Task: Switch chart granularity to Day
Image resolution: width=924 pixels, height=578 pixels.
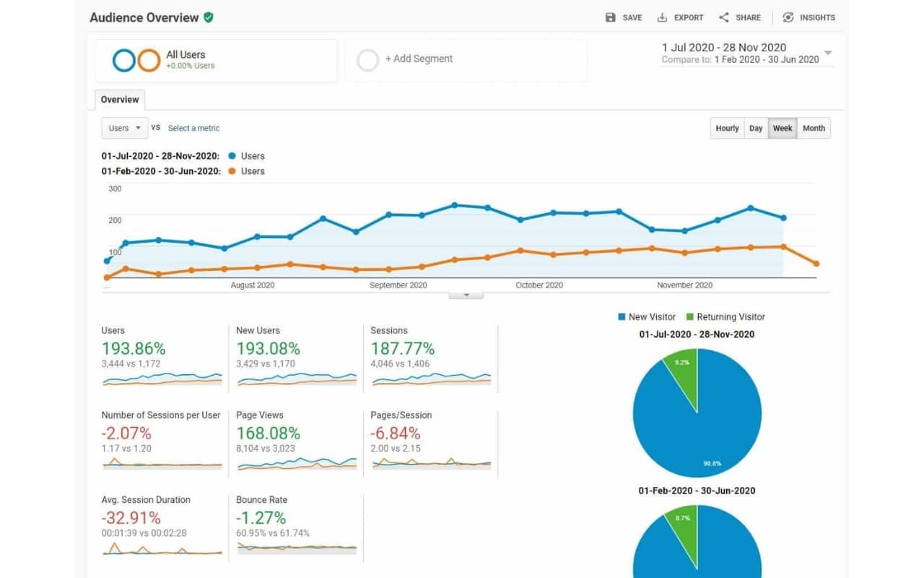Action: (756, 128)
